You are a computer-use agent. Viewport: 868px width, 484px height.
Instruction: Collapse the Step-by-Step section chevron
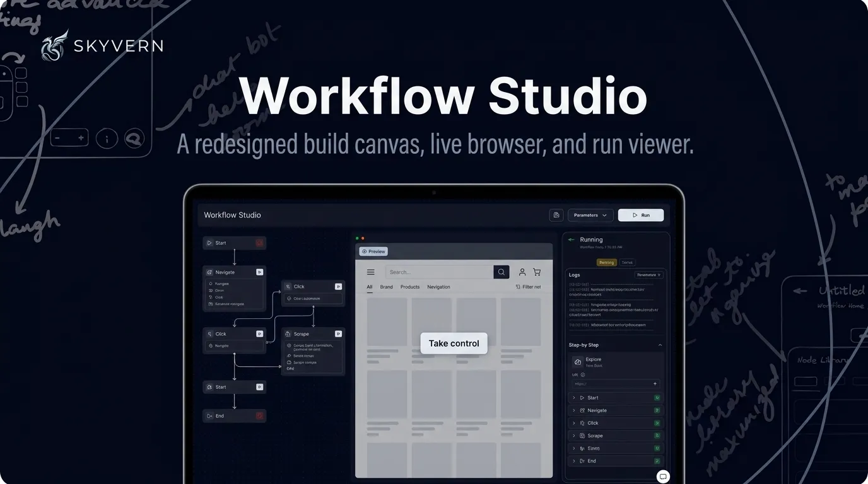tap(660, 345)
